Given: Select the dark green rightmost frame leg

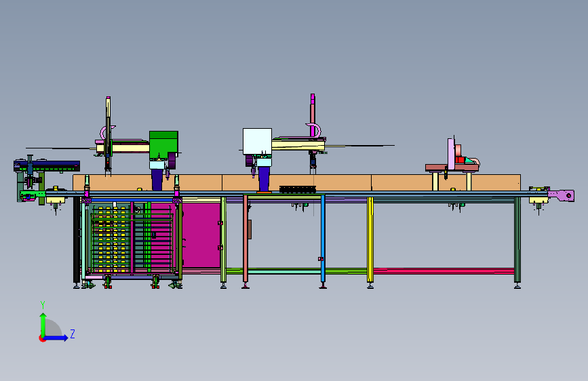Looking at the screenshot, I should click(x=517, y=239).
